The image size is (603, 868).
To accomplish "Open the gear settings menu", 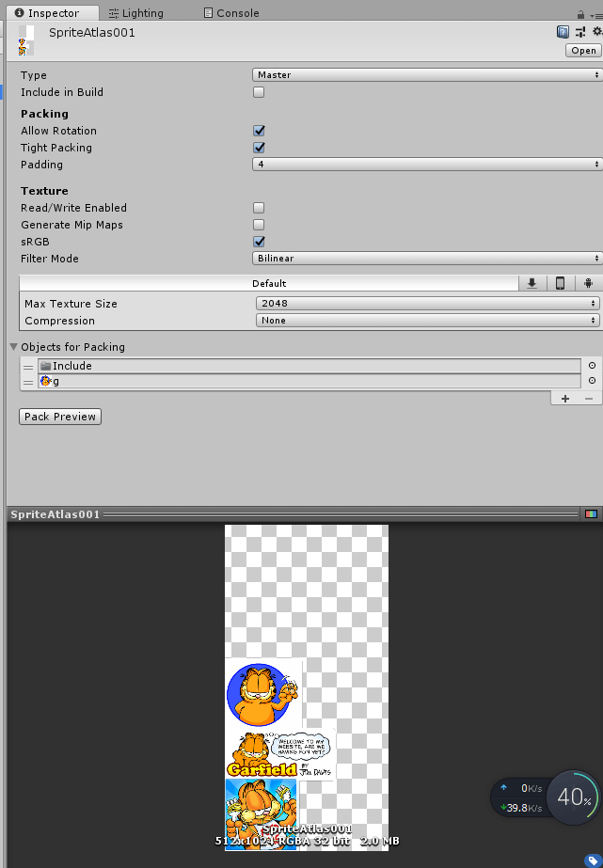I will click(x=597, y=32).
